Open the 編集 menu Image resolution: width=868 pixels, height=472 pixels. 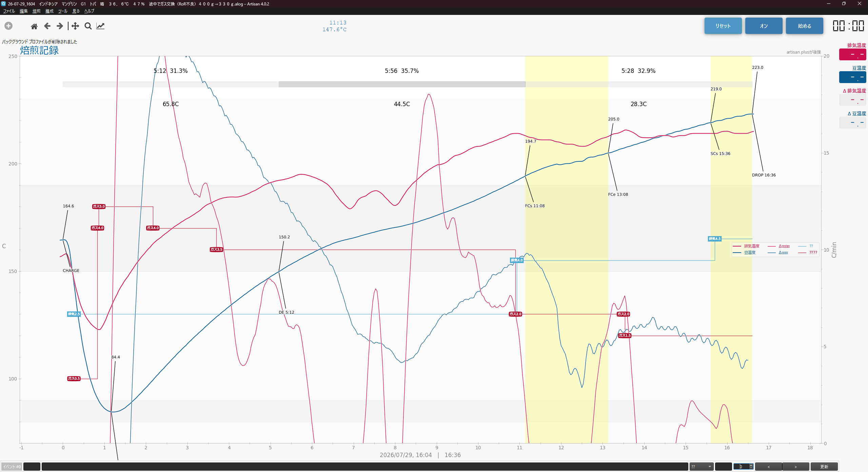point(24,11)
